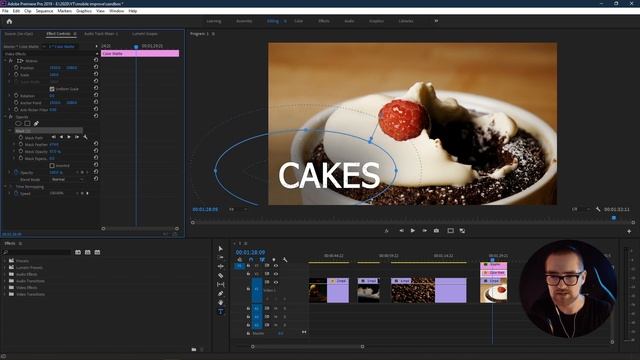Reset the Position parameter
640x360 pixels.
[96, 67]
